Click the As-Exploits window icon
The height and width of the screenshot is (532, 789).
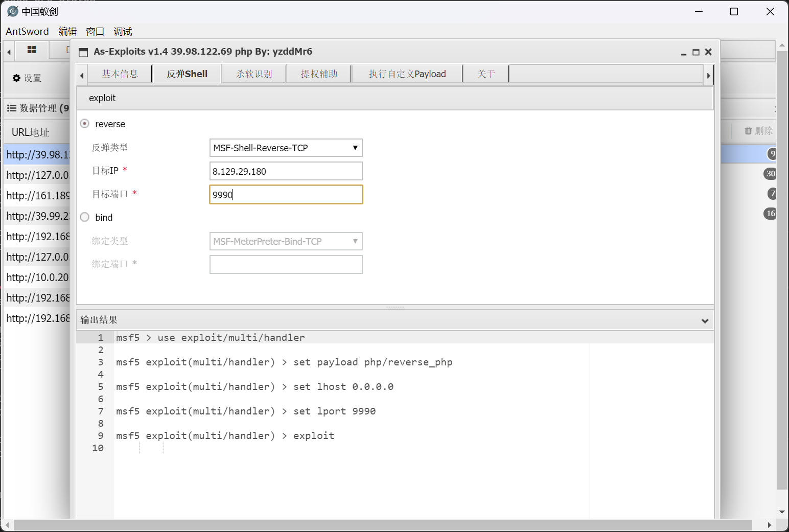point(83,52)
